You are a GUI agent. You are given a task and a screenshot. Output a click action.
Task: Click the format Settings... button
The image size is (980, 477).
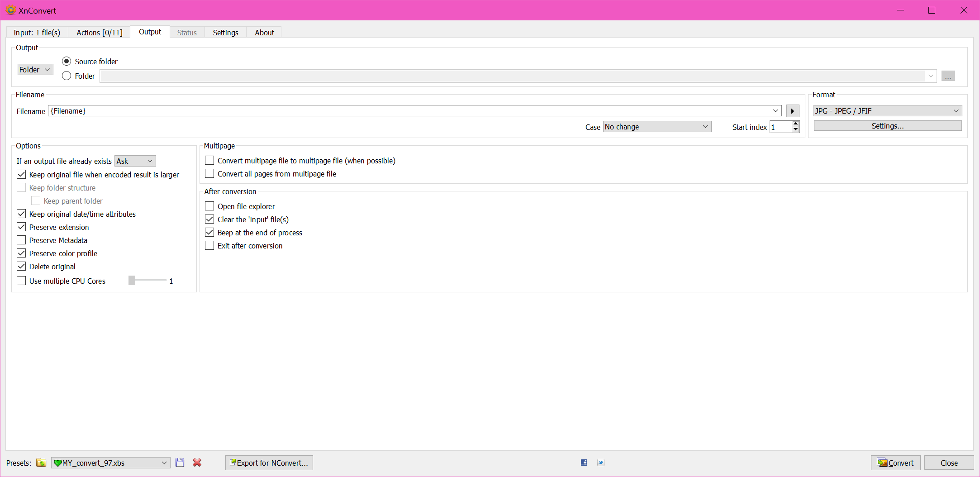pos(888,126)
